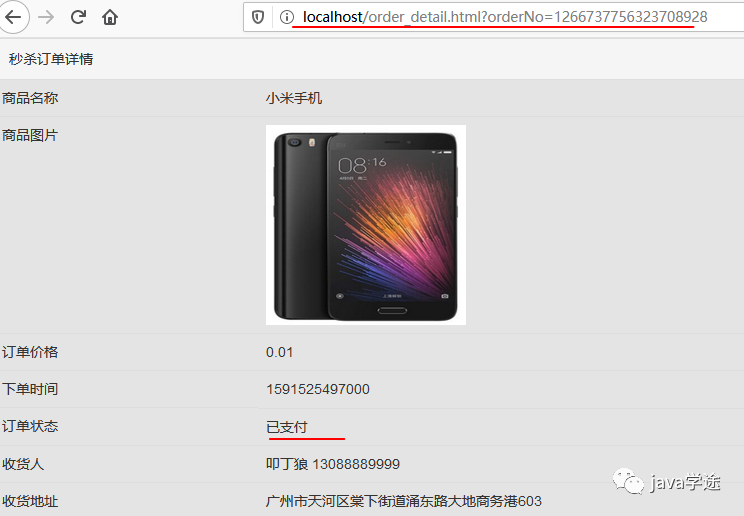Click the browser back arrow button
This screenshot has height=516, width=744.
[13, 18]
